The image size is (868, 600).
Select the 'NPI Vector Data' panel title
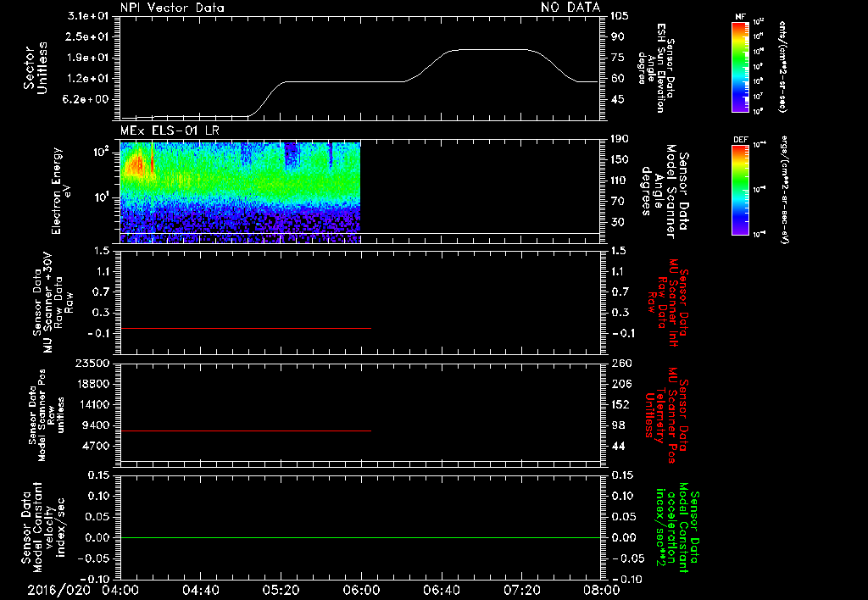[x=172, y=8]
